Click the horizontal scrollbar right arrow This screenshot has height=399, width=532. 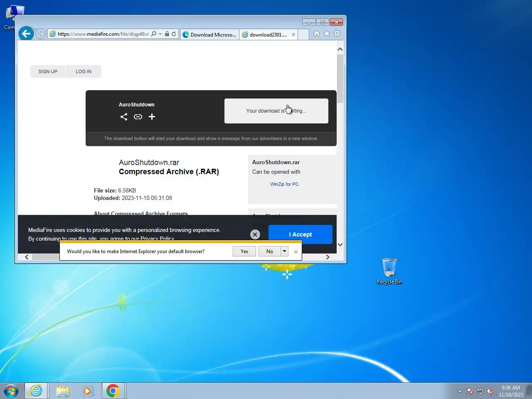328,257
